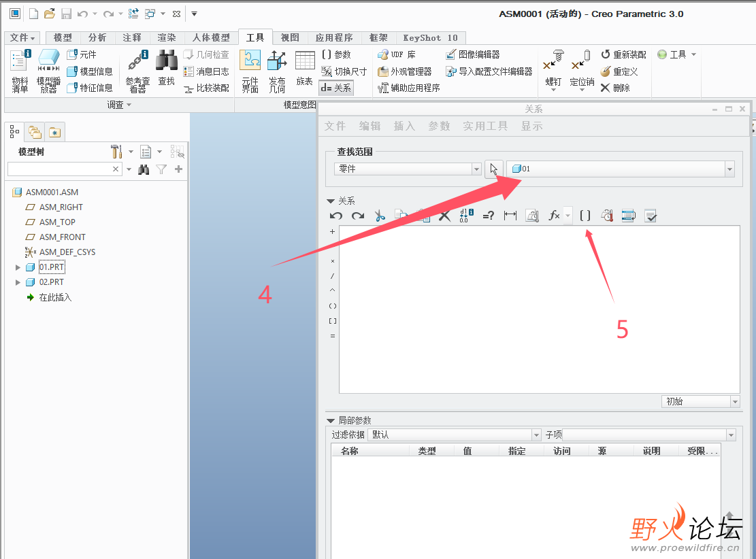Click the 螺钉 screw tool
The width and height of the screenshot is (756, 559).
click(x=553, y=69)
